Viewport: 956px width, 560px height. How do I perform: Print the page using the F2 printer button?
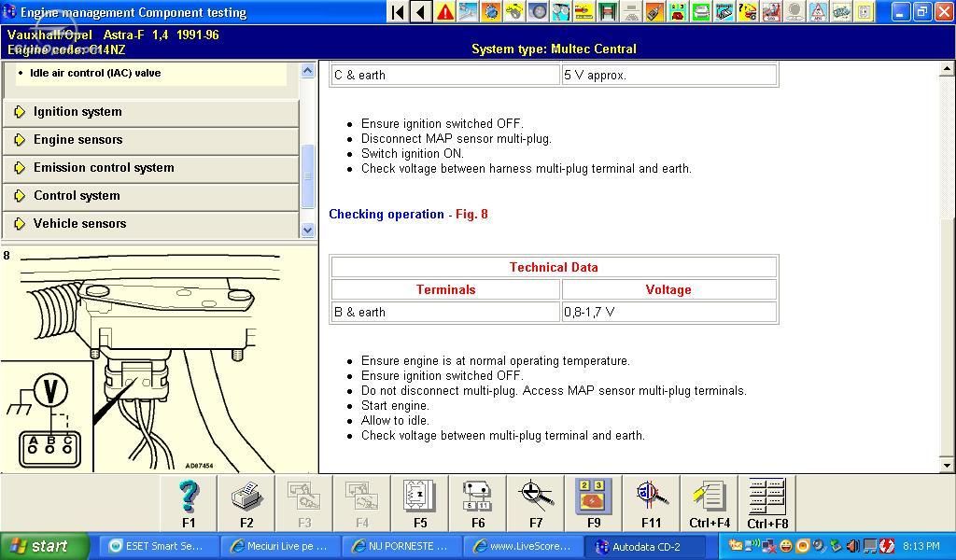click(246, 503)
